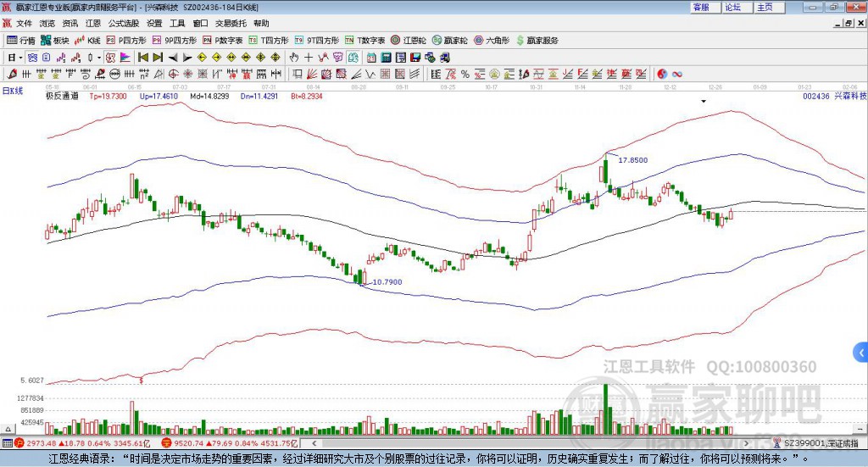Click the volume pane up-triangle button
Image resolution: width=868 pixels, height=467 pixels.
point(8,429)
